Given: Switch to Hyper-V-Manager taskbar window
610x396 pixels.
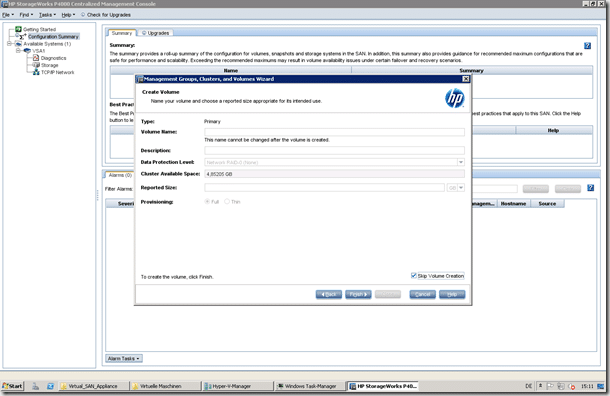Looking at the screenshot, I should click(238, 386).
